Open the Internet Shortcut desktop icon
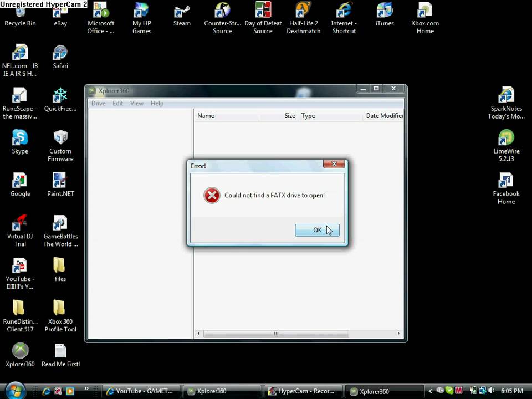 pyautogui.click(x=344, y=18)
